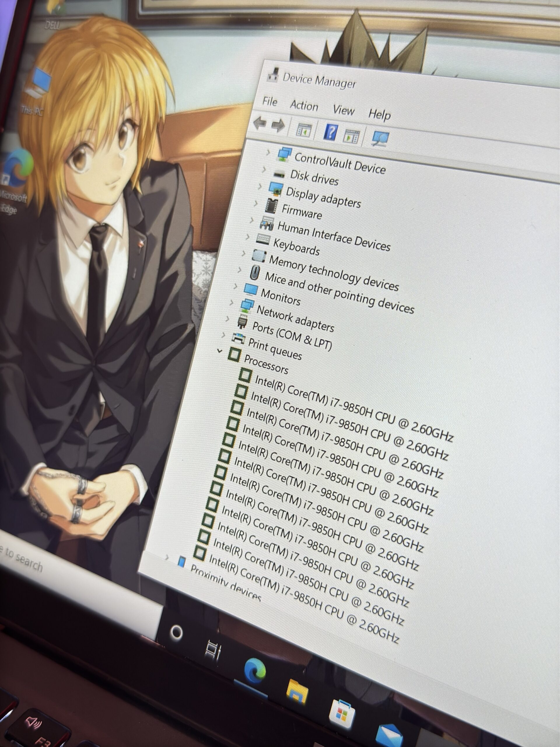Select Mice and other pointing devices label

[339, 293]
